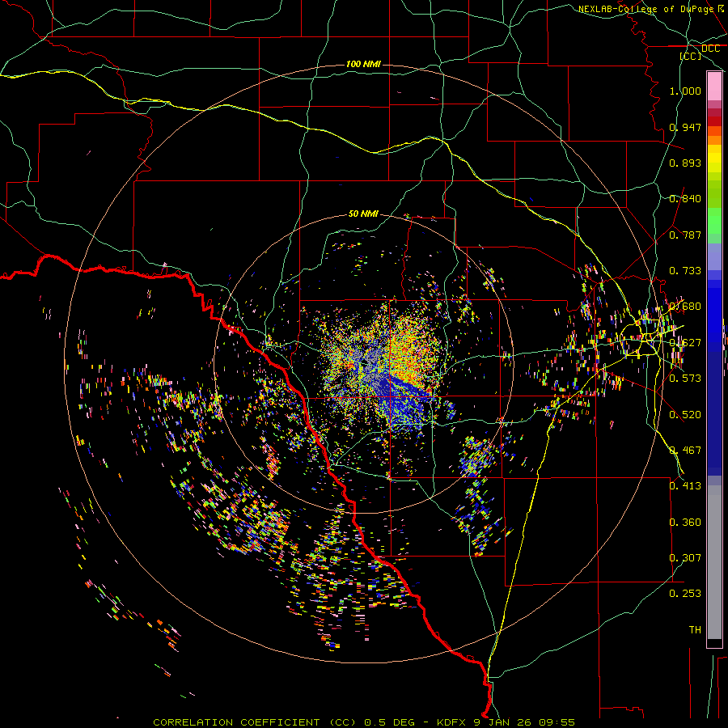
Task: Click the '0.5 DEG' elevation text in the caption
Action: tap(390, 722)
